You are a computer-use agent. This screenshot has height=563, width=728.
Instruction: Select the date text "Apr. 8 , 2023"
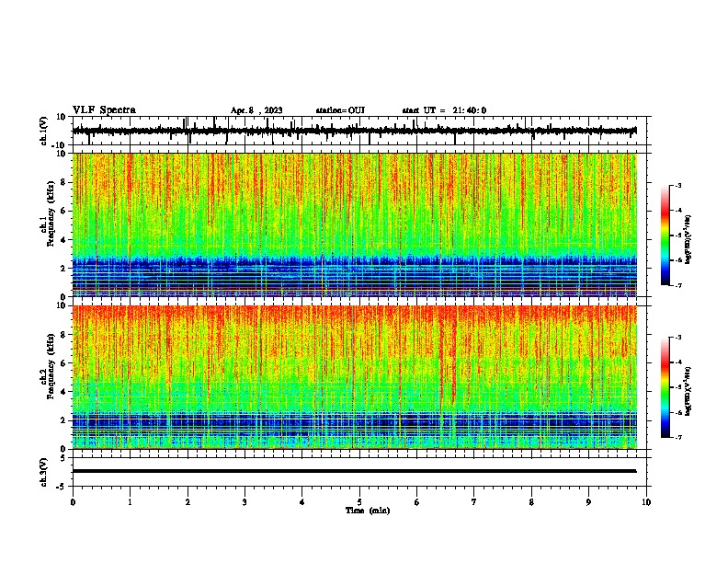[x=256, y=110]
